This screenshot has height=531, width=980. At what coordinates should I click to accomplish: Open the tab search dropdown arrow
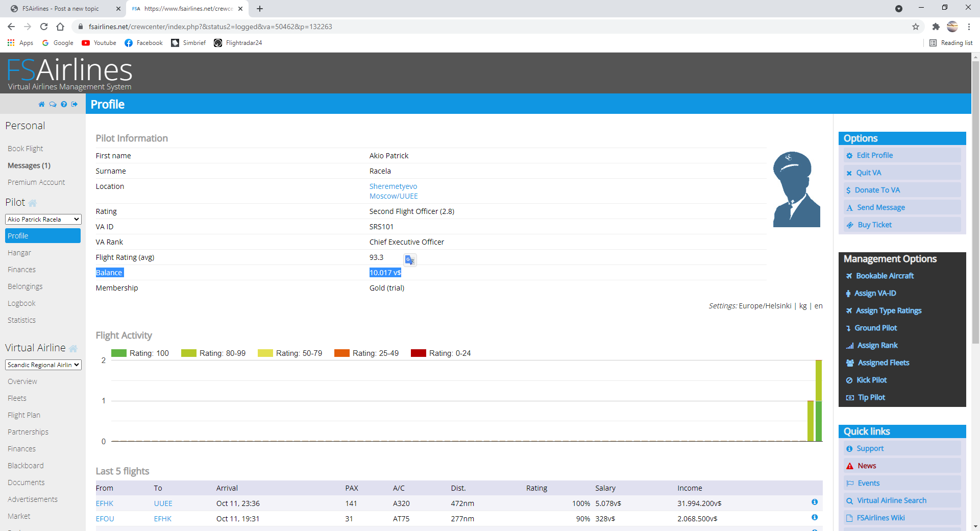899,9
